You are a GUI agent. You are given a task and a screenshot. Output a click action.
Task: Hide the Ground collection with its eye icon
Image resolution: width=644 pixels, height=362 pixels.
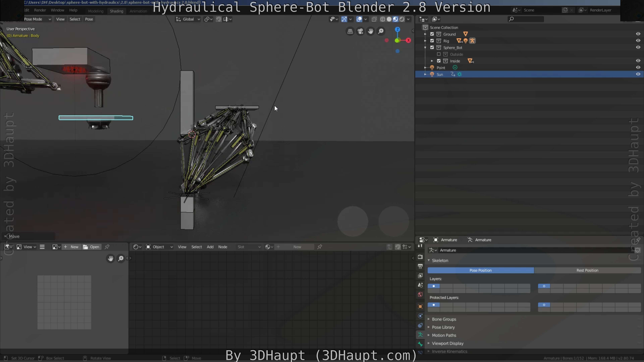pyautogui.click(x=638, y=34)
